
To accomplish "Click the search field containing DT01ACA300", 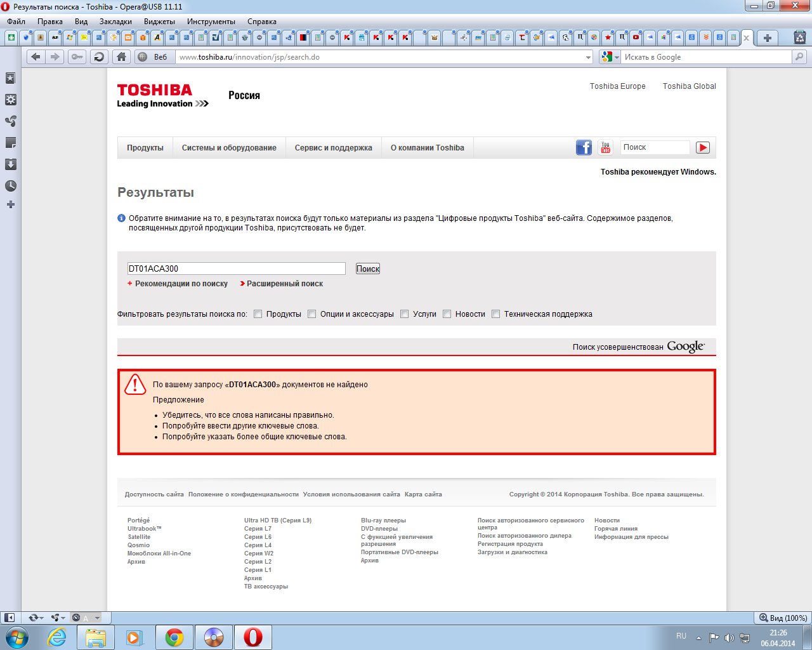I will tap(237, 269).
